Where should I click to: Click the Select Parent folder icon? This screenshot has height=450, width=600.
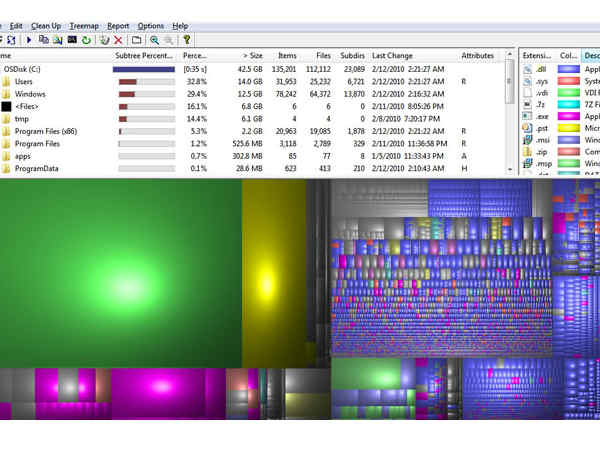[x=137, y=40]
